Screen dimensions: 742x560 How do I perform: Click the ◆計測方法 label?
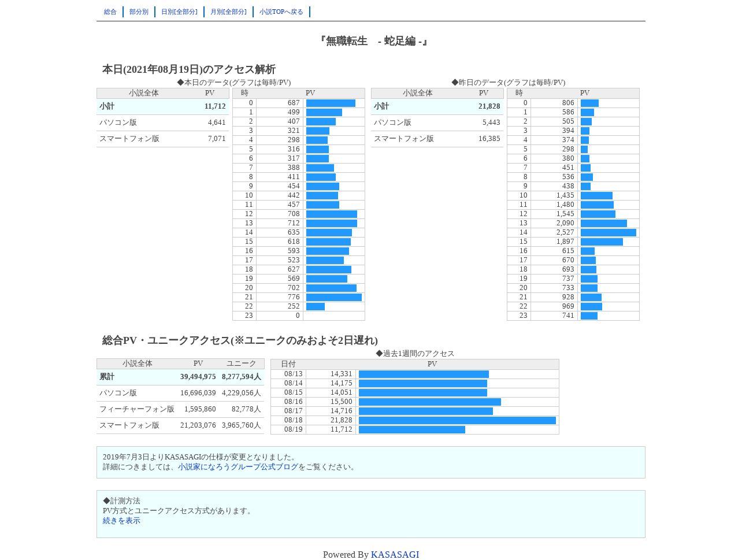[121, 501]
